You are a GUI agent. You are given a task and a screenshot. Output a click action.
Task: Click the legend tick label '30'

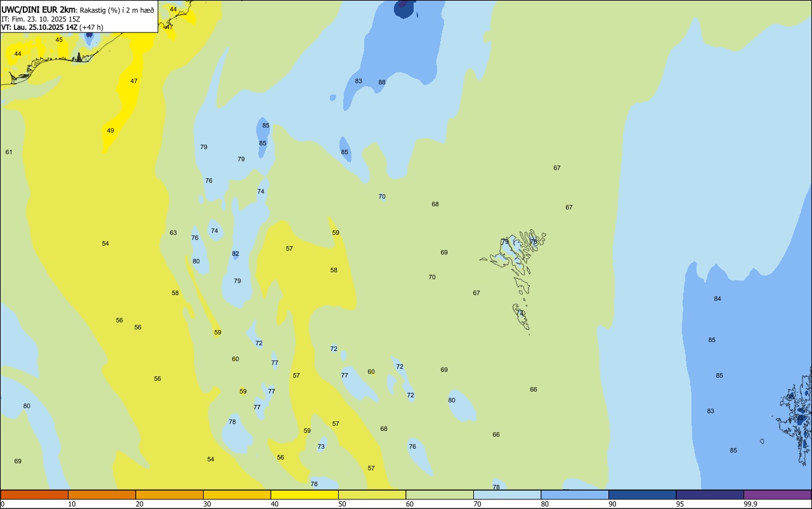pos(207,504)
